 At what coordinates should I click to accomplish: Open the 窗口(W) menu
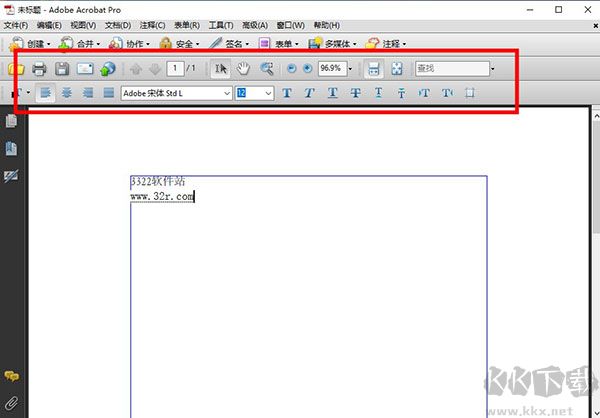point(290,25)
